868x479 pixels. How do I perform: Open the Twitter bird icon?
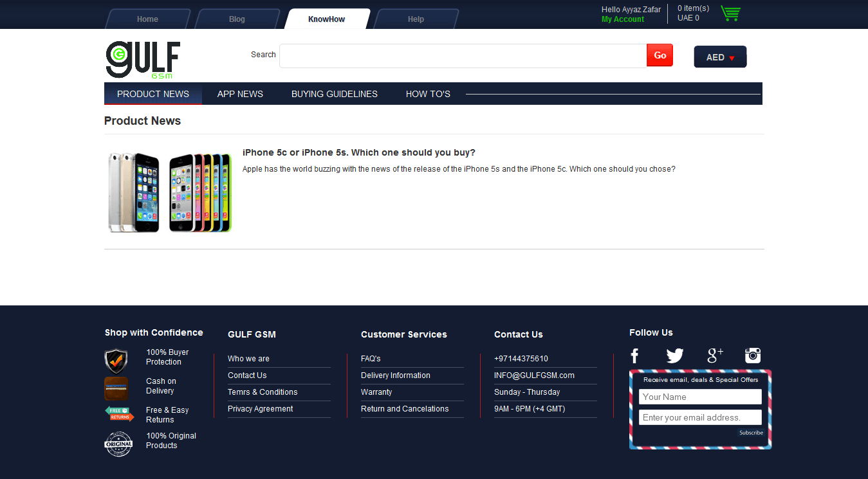(675, 356)
